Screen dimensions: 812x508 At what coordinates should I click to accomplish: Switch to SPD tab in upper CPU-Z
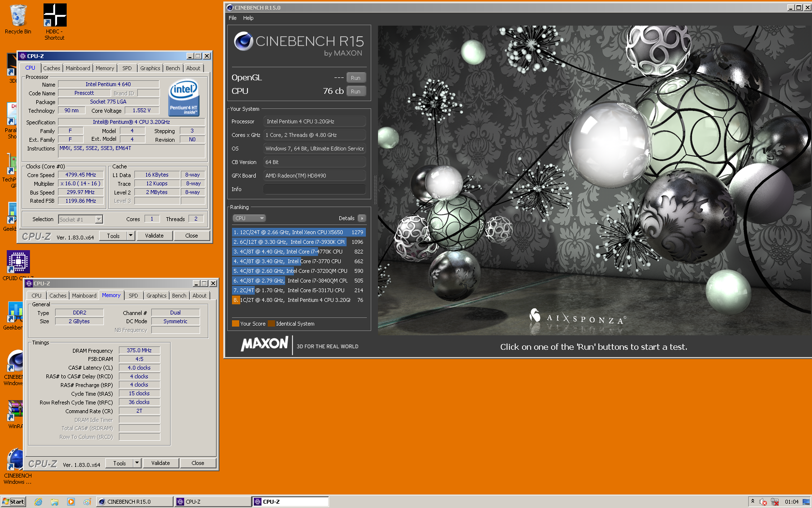[127, 68]
